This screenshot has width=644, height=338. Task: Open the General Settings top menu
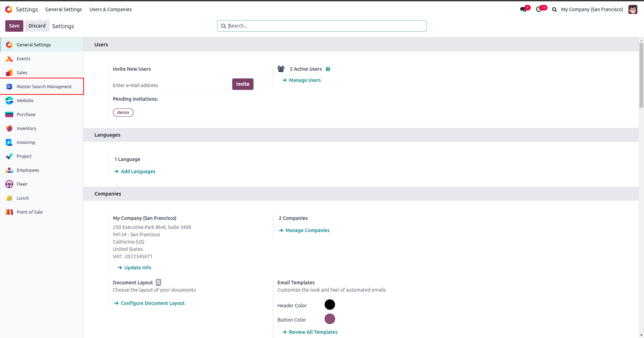(x=63, y=9)
